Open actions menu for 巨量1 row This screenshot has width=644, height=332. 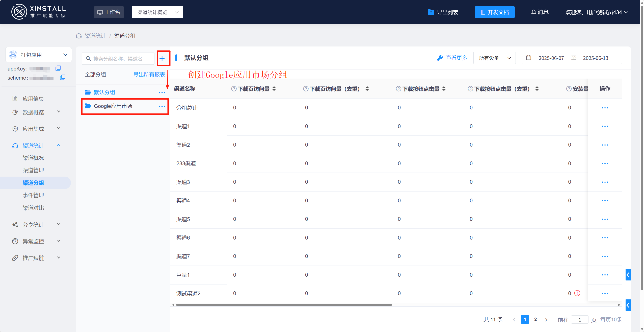point(605,275)
